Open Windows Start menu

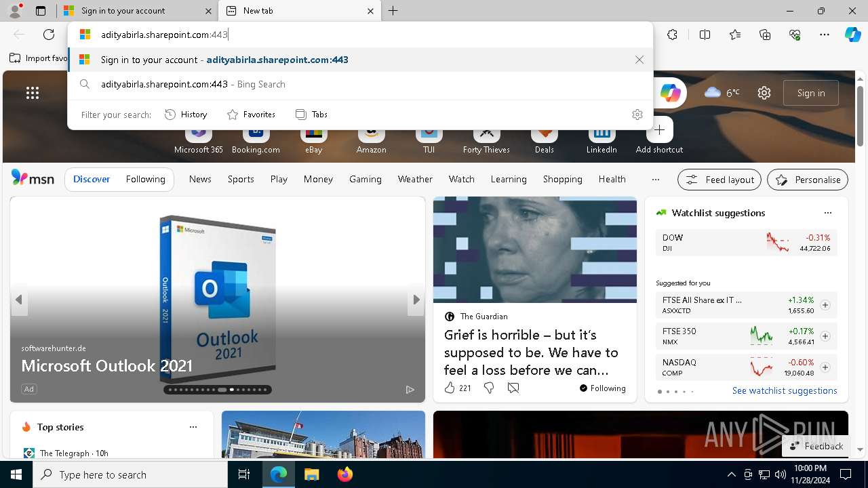tap(16, 474)
